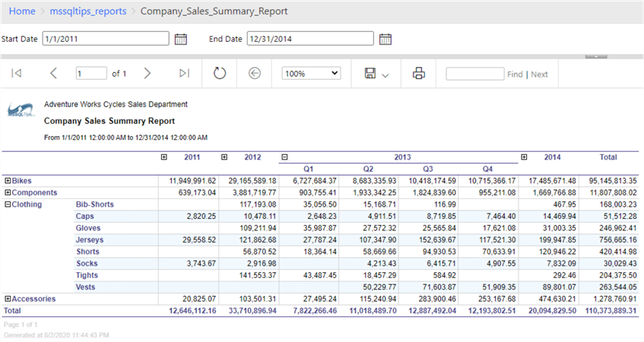Screen dimensions: 644x342
Task: Go to next report page
Action: tap(148, 74)
